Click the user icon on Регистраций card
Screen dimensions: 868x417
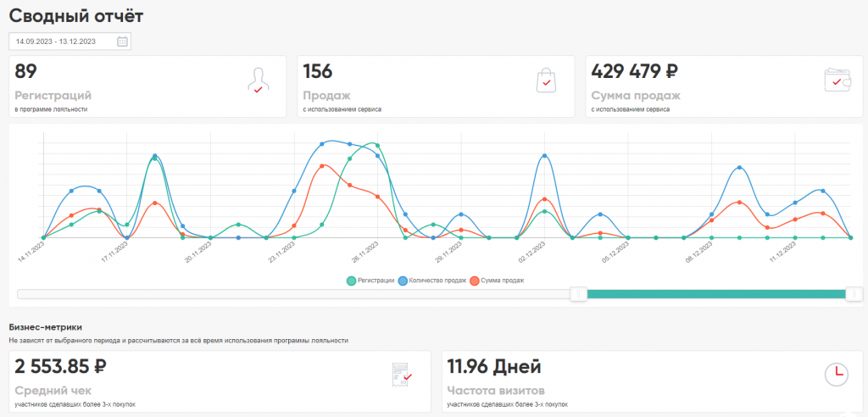coord(258,81)
